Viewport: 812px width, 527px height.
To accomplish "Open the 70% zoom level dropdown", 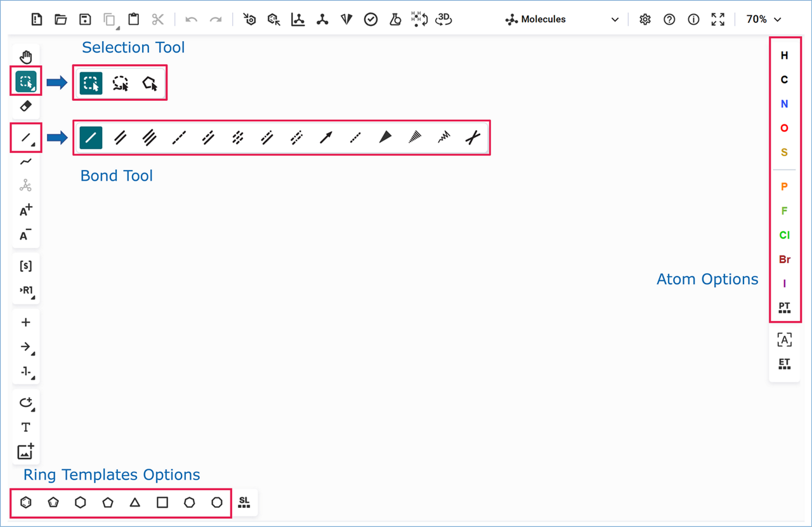I will [x=763, y=19].
